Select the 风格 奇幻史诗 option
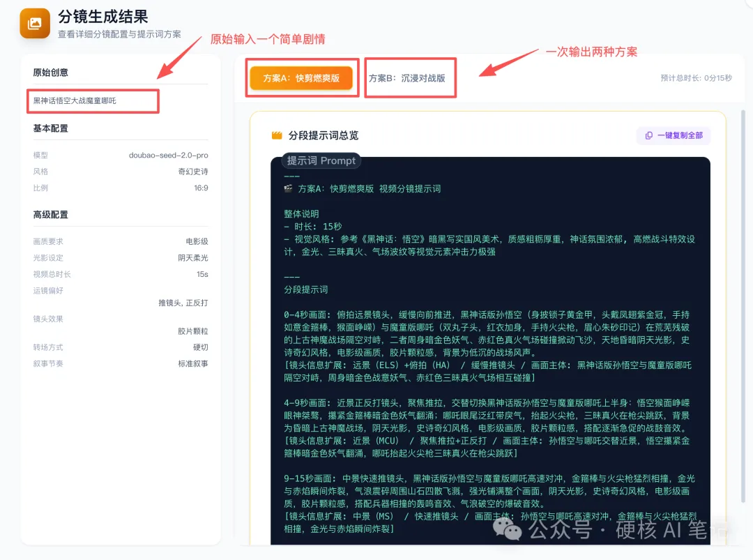 click(x=194, y=171)
